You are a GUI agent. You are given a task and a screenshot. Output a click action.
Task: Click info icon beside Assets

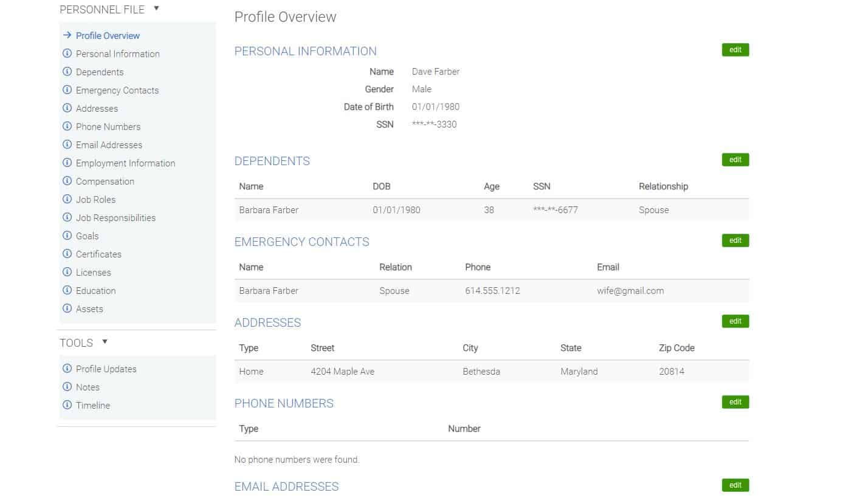(67, 308)
